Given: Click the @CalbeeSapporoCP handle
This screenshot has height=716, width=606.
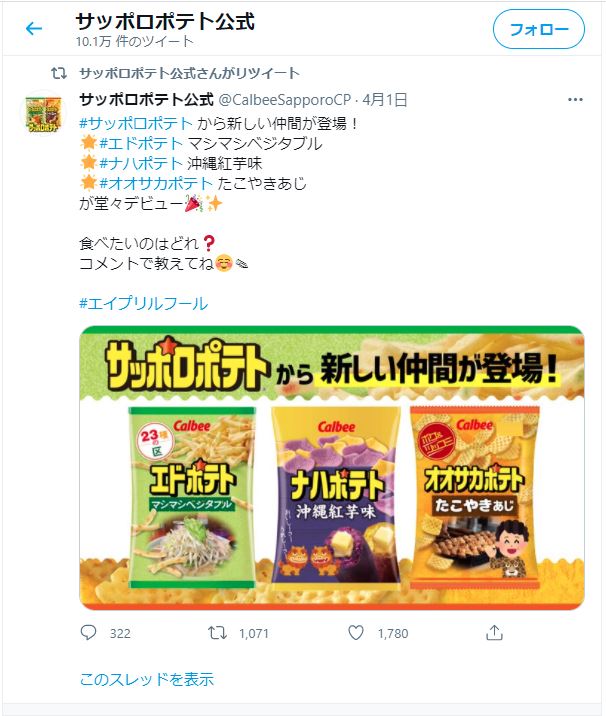Looking at the screenshot, I should 285,100.
